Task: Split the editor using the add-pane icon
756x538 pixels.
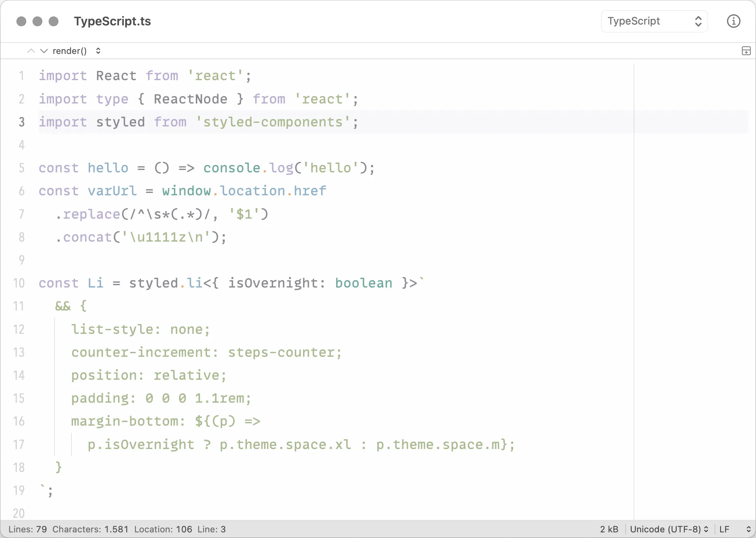Action: (746, 51)
